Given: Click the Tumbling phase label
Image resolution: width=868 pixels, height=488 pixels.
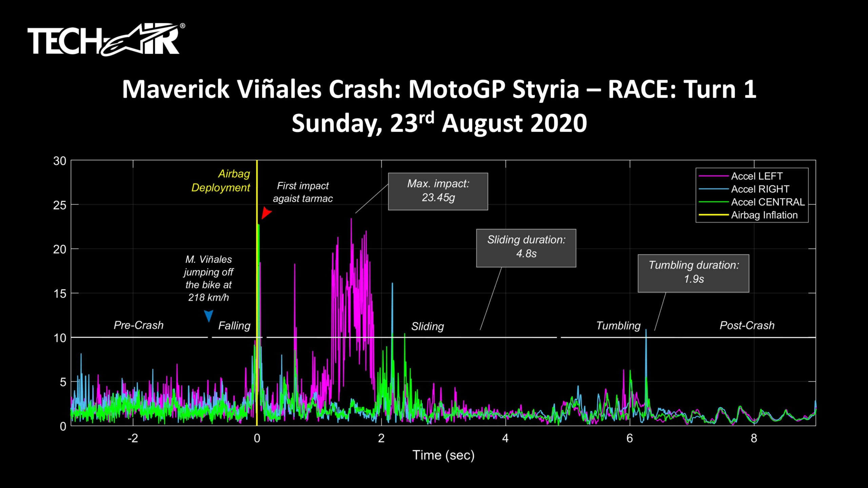Looking at the screenshot, I should [x=618, y=326].
